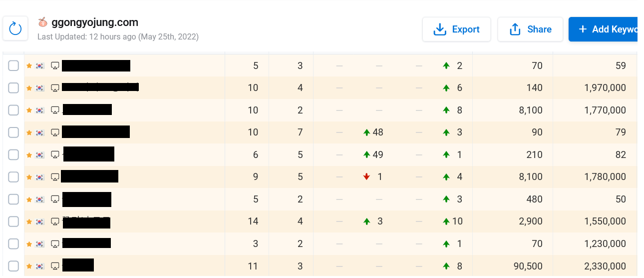Image resolution: width=644 pixels, height=278 pixels.
Task: Select the checkbox for the volume 210 row
Action: (x=13, y=154)
